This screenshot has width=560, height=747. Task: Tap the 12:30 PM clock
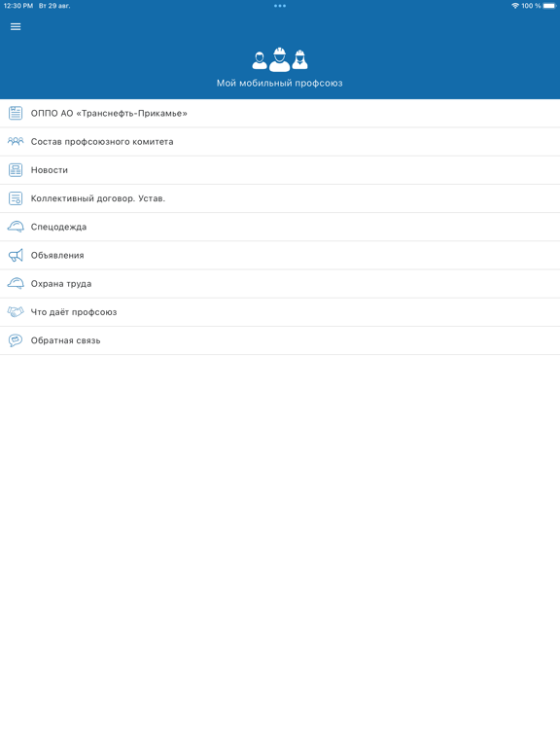coord(18,6)
